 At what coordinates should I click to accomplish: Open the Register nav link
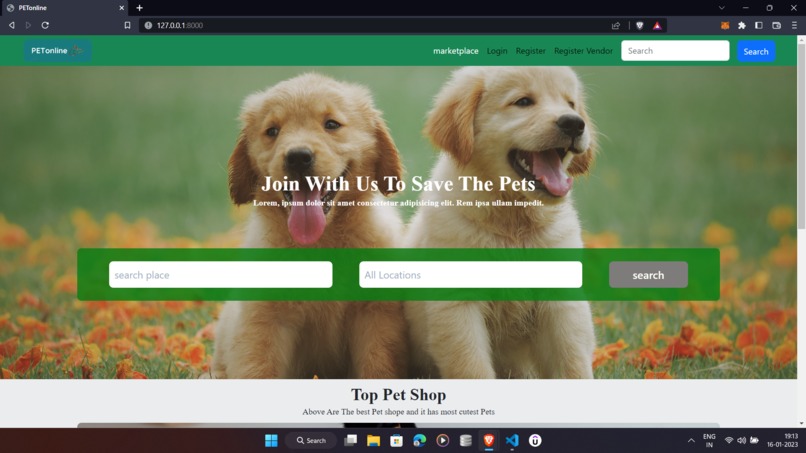[x=530, y=51]
